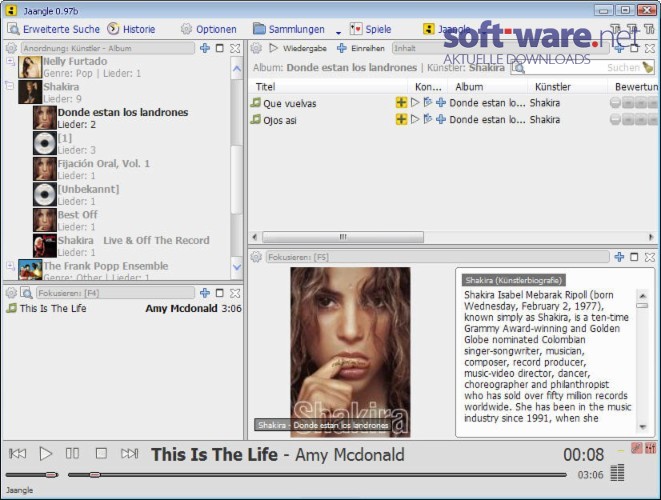Screen dimensions: 661x500
Task: Maximize the artist tree pane
Action: (220, 48)
